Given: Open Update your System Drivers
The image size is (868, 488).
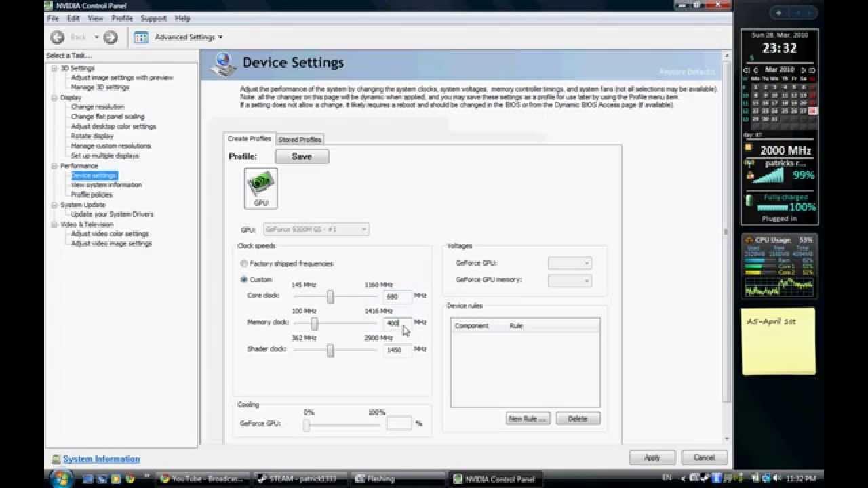Looking at the screenshot, I should pyautogui.click(x=112, y=214).
